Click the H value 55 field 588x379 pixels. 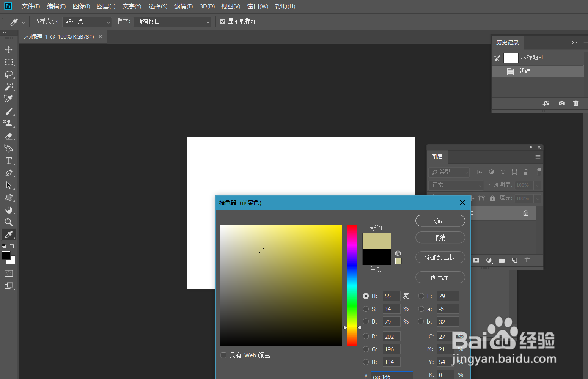point(391,296)
